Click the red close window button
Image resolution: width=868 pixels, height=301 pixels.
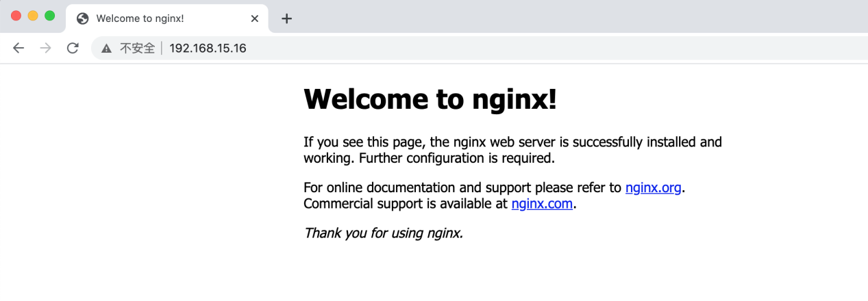16,16
